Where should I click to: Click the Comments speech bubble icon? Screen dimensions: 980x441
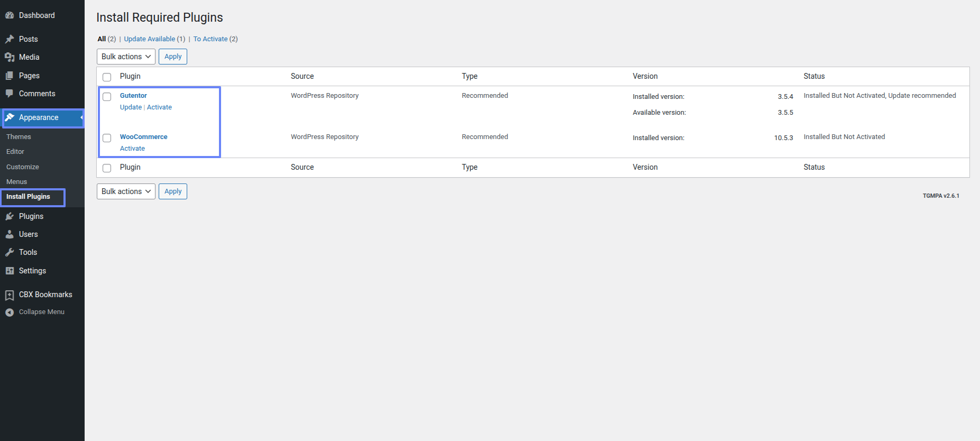pos(10,94)
